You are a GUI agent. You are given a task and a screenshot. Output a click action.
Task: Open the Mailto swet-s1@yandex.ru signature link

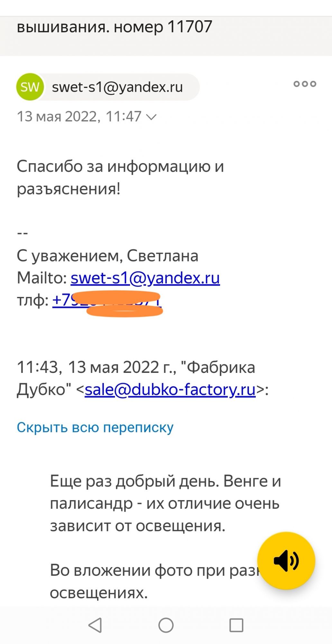point(145,278)
